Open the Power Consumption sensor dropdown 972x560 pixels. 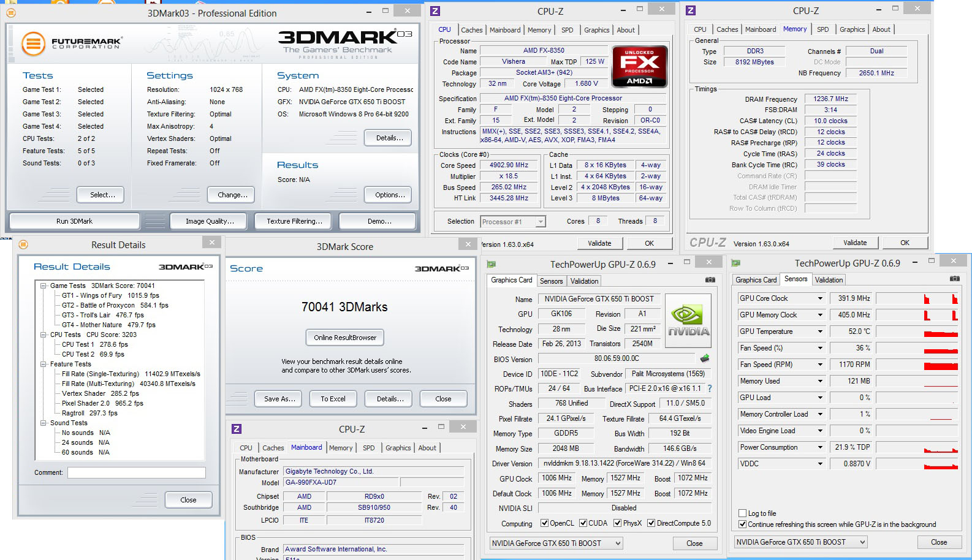(819, 447)
